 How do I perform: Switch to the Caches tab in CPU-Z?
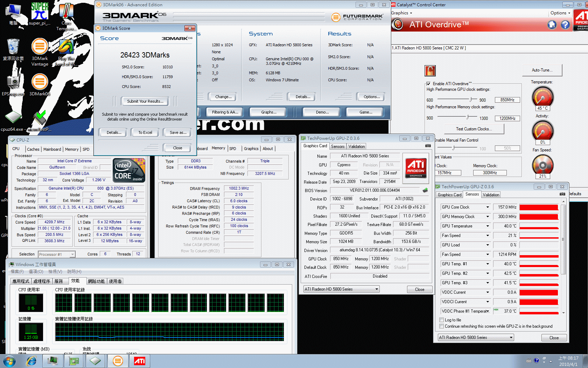[33, 149]
